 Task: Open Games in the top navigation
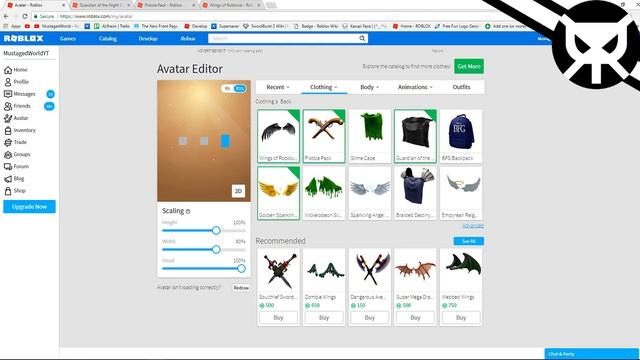pyautogui.click(x=68, y=38)
